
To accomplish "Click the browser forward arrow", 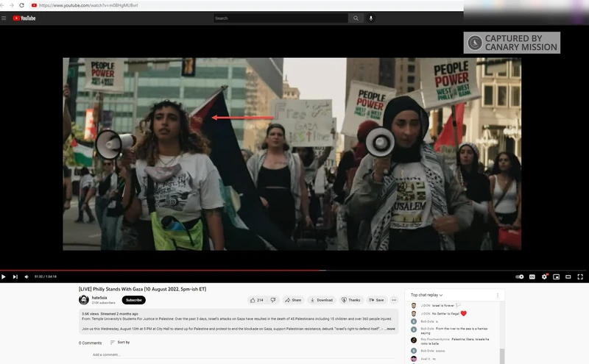I will (x=12, y=5).
